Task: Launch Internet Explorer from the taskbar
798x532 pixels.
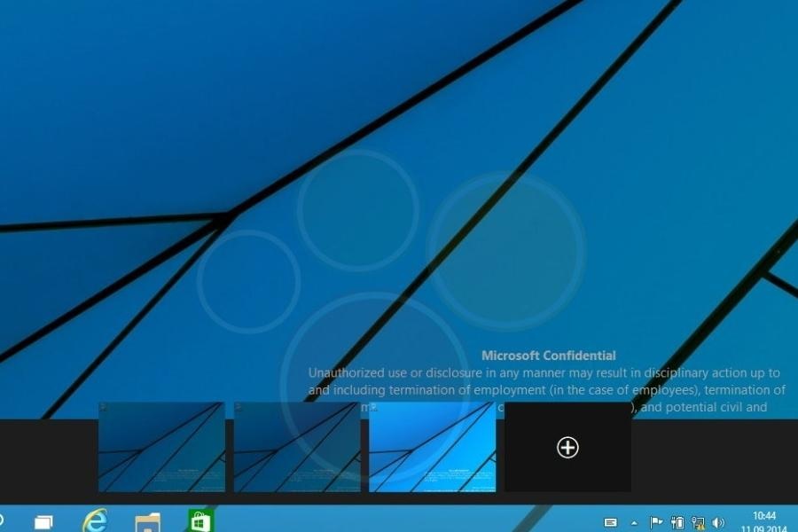Action: (95, 520)
